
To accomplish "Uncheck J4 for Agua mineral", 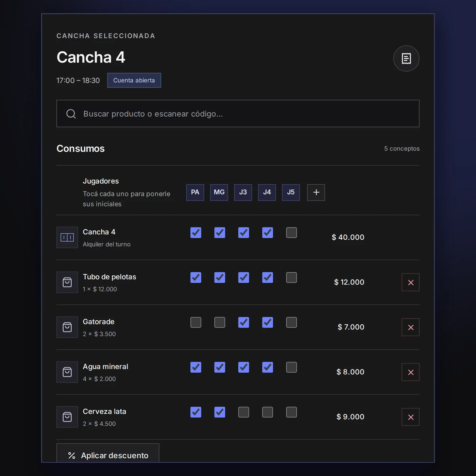I will pyautogui.click(x=268, y=367).
